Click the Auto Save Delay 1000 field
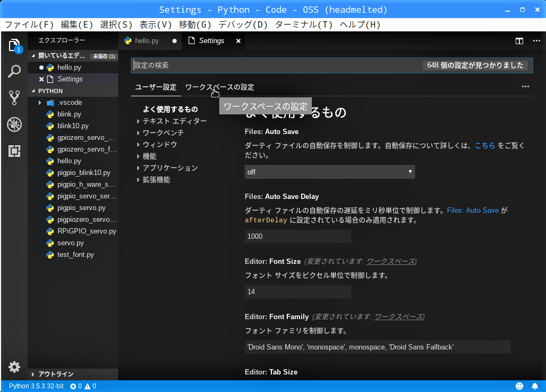 297,236
